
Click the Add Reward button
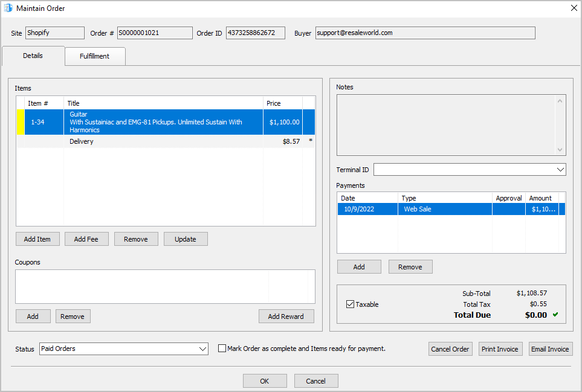(286, 316)
